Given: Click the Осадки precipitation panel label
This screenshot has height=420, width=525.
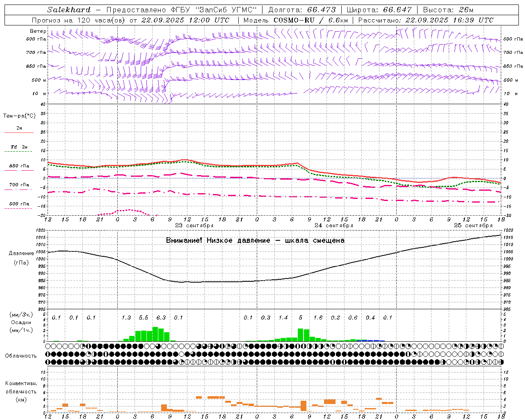Looking at the screenshot, I should coord(21,323).
